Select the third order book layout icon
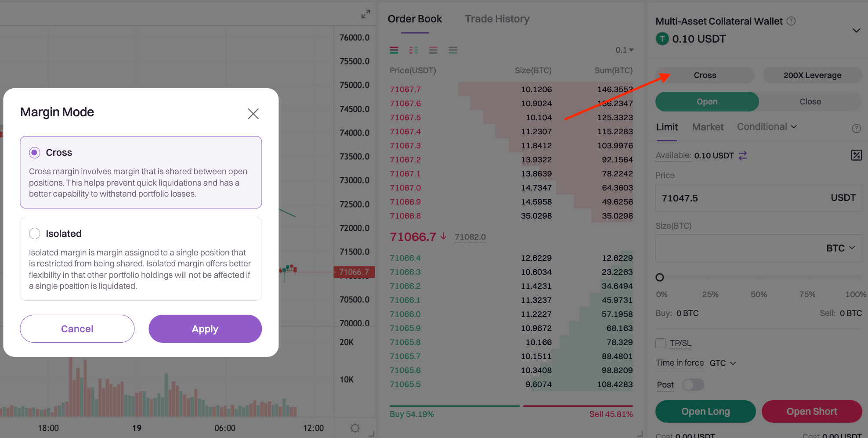Viewport: 868px width, 438px height. click(x=433, y=50)
